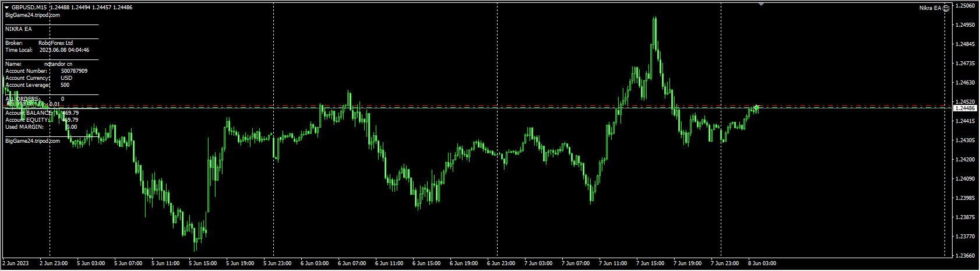Click the account name ndtandor cn
Screen dimensions: 980x271
click(x=58, y=64)
